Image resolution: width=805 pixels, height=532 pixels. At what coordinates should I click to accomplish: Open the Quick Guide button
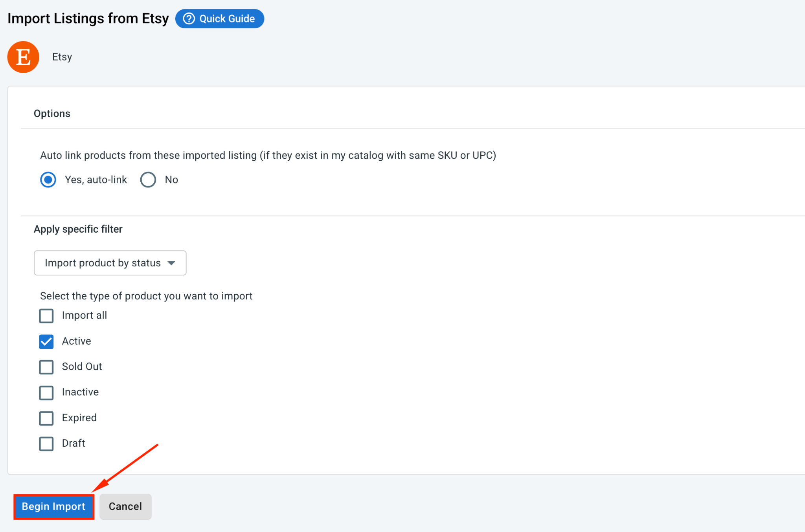[219, 18]
